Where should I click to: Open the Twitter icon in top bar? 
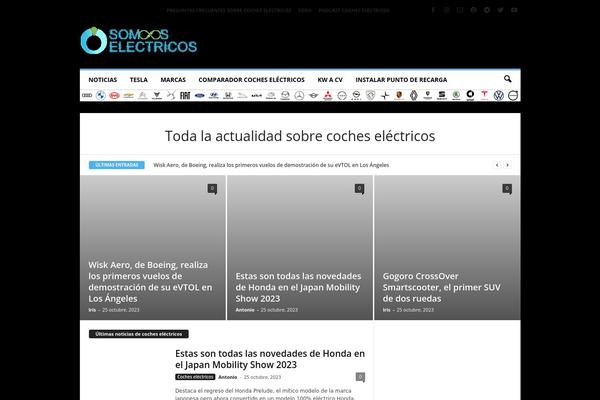(x=500, y=10)
